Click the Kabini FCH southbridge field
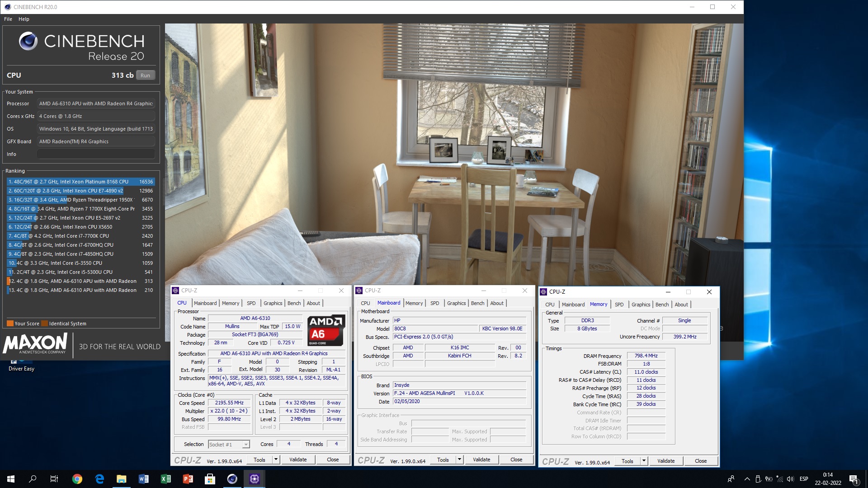 point(460,356)
